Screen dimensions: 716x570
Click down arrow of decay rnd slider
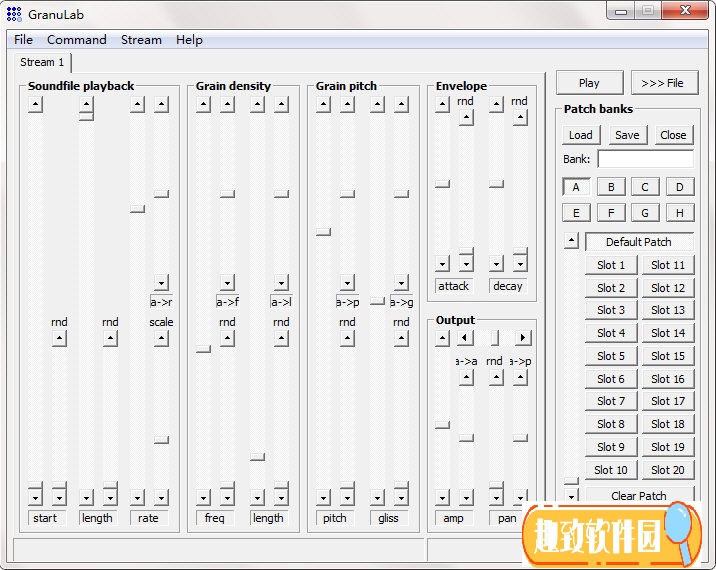click(520, 264)
